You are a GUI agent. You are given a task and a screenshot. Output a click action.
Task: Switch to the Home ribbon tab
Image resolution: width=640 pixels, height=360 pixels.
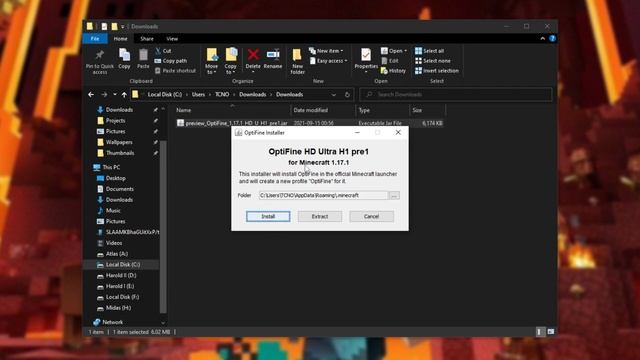(120, 39)
